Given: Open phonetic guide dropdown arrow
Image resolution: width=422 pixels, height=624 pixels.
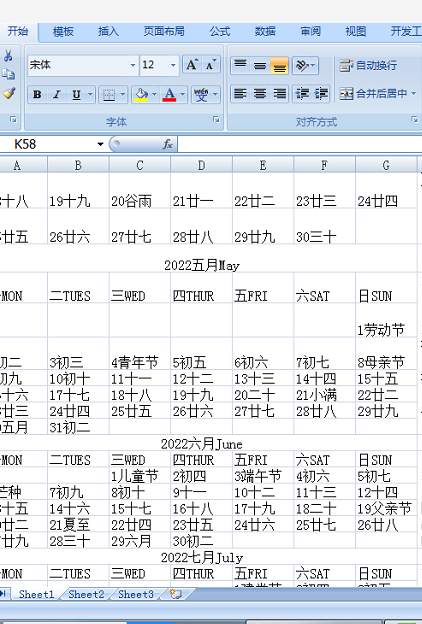Looking at the screenshot, I should coord(215,94).
